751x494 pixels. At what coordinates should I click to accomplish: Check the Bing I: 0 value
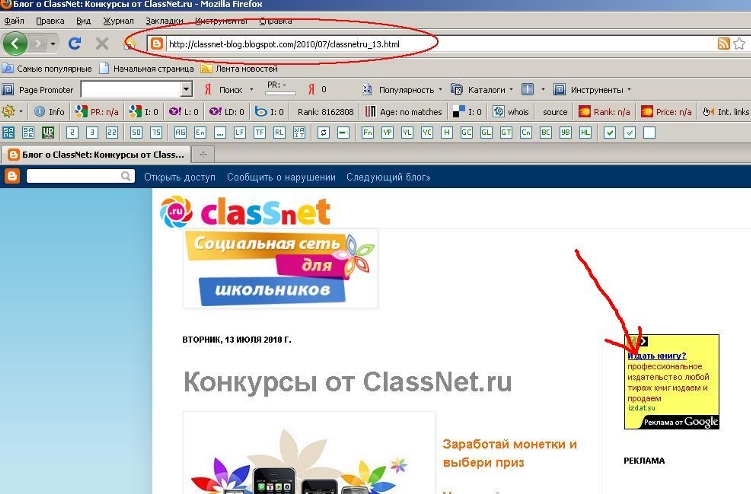(269, 112)
